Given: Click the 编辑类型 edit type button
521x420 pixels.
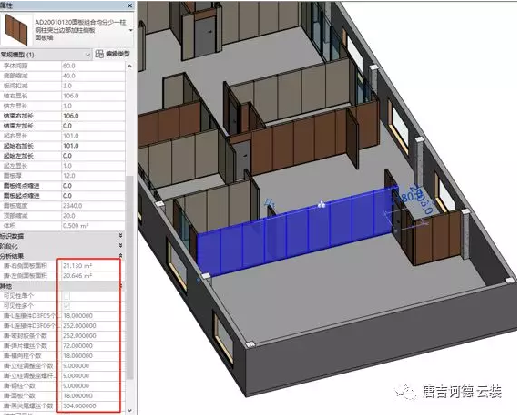Looking at the screenshot, I should pos(112,54).
